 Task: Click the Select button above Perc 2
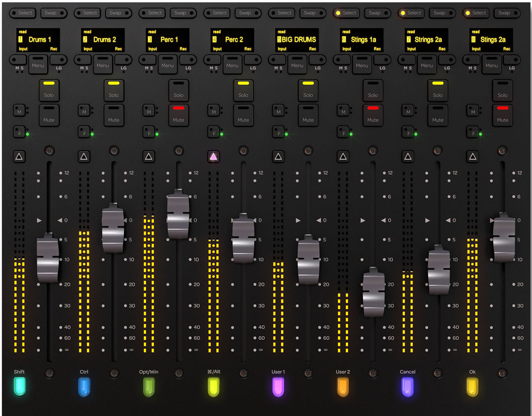click(217, 13)
